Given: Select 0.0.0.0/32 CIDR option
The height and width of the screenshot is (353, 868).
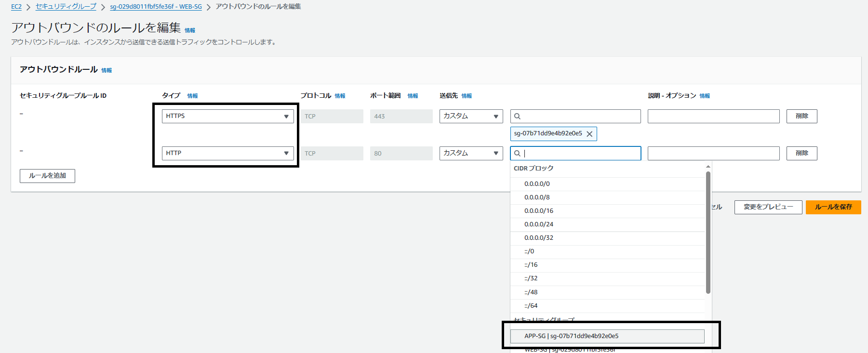Looking at the screenshot, I should [608, 238].
